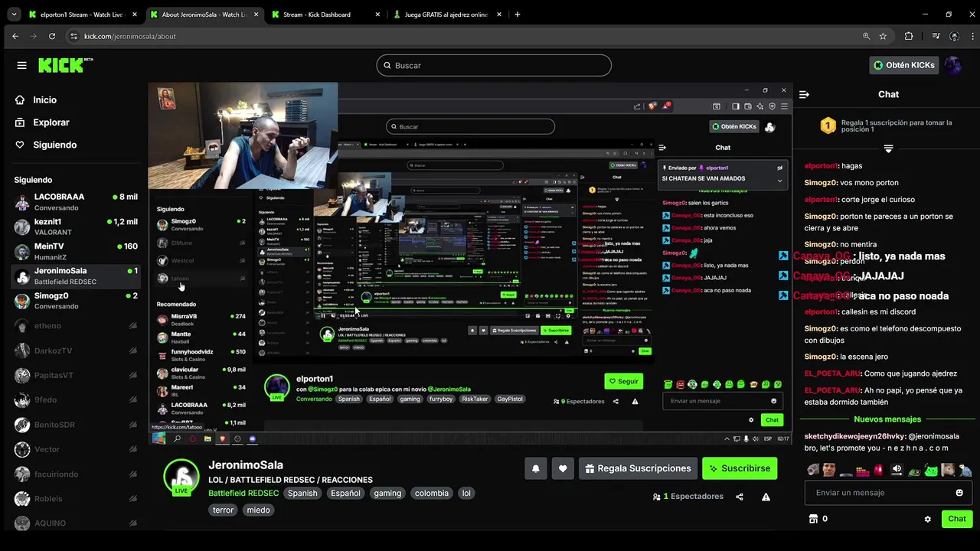Click Regala Suscripciones button

(x=637, y=468)
